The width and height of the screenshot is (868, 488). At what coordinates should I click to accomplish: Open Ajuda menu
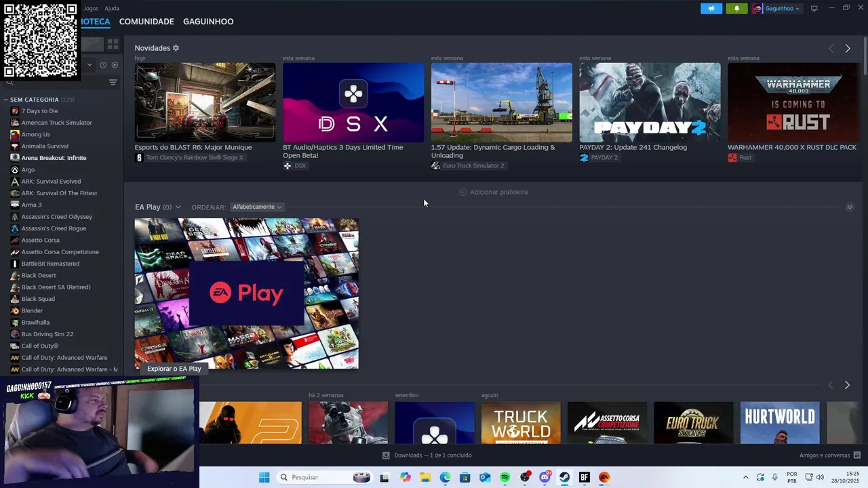coord(112,9)
